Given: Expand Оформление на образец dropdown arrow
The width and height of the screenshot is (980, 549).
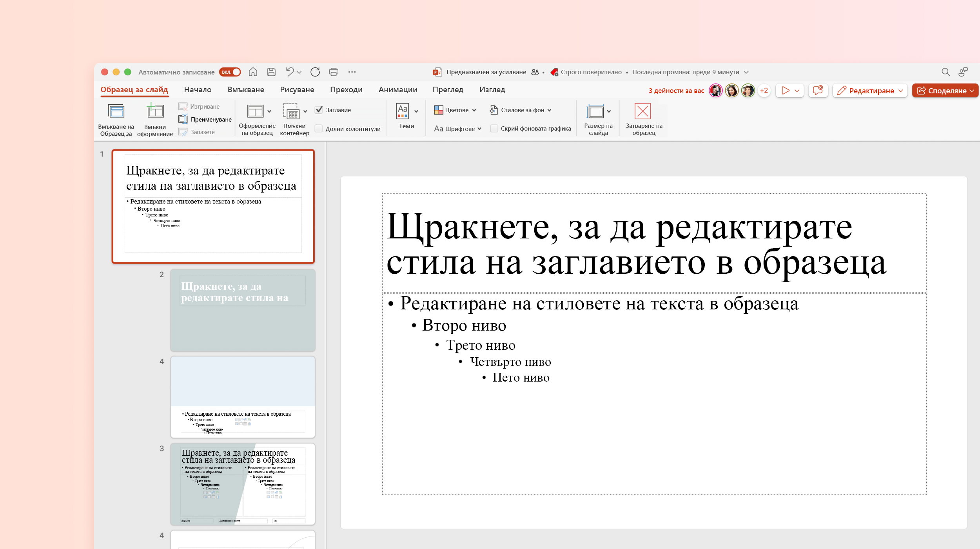Looking at the screenshot, I should (269, 111).
